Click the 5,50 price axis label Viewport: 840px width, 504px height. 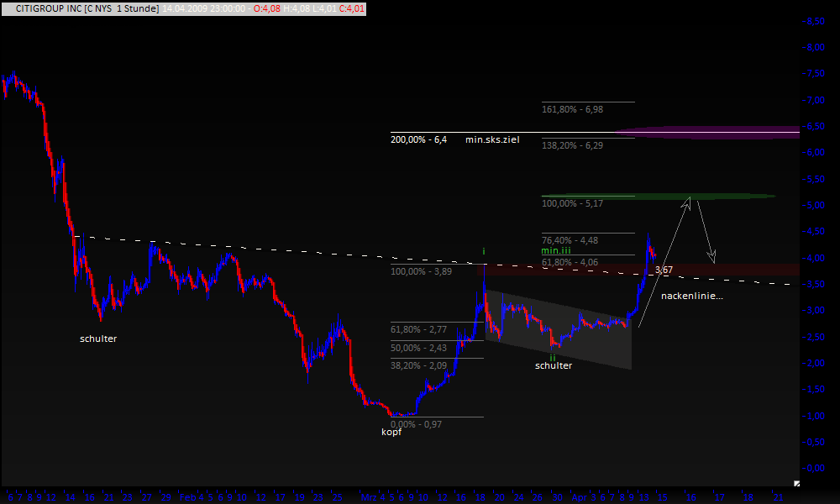click(x=814, y=180)
